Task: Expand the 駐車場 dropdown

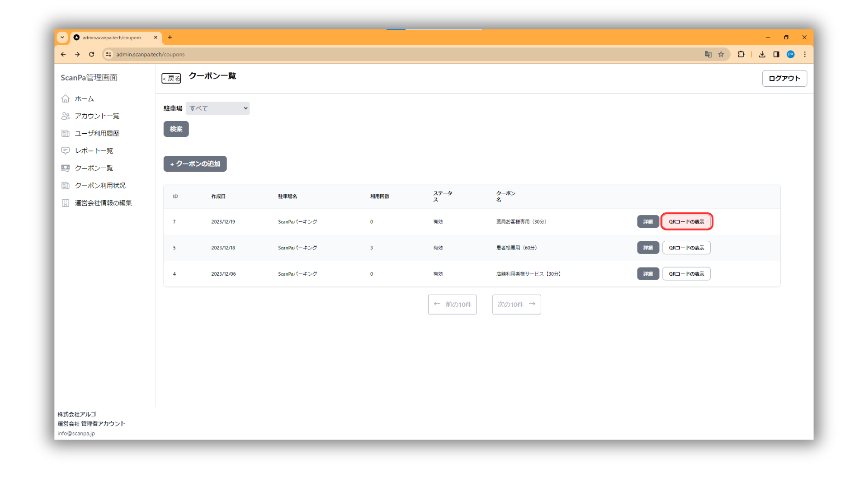Action: click(217, 108)
